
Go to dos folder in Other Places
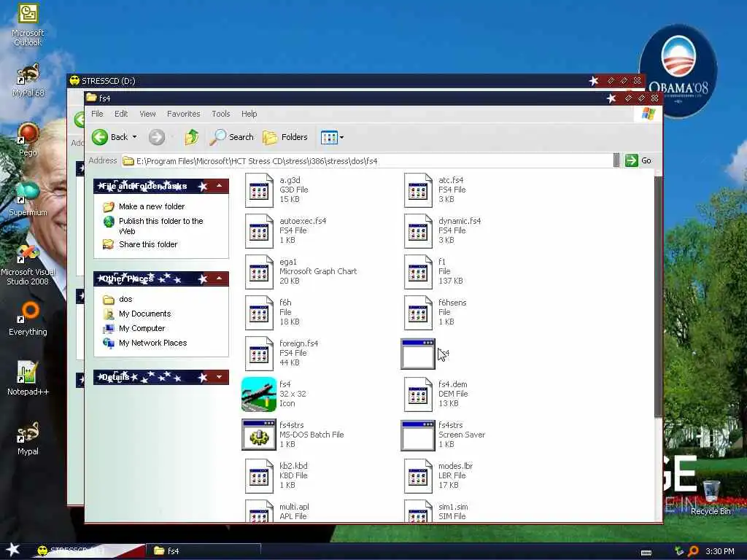pos(125,299)
